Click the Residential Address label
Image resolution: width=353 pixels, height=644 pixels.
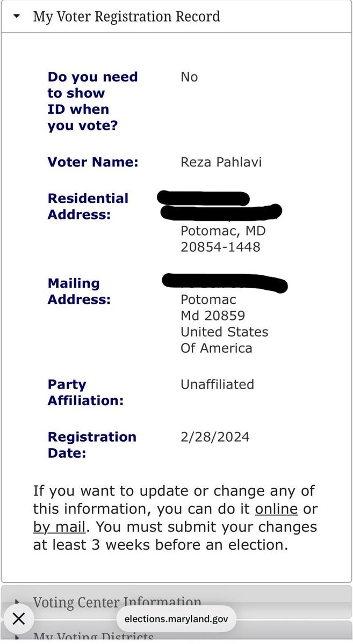pos(88,207)
